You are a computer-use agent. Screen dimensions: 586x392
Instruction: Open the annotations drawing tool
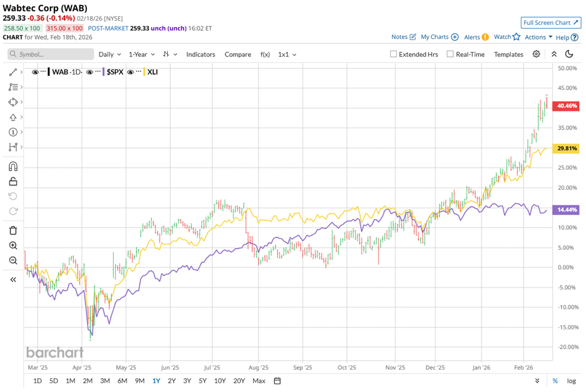(x=13, y=87)
